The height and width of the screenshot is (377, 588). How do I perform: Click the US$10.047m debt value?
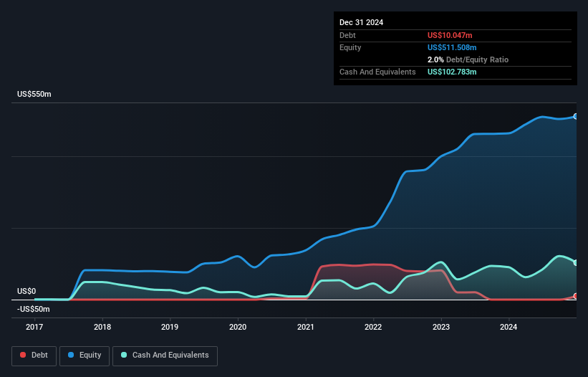click(x=450, y=35)
